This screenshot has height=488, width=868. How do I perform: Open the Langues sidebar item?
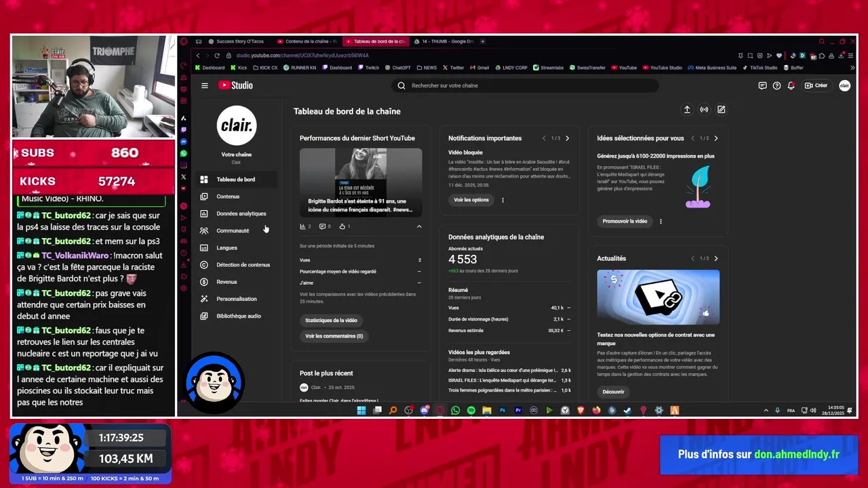tap(227, 247)
